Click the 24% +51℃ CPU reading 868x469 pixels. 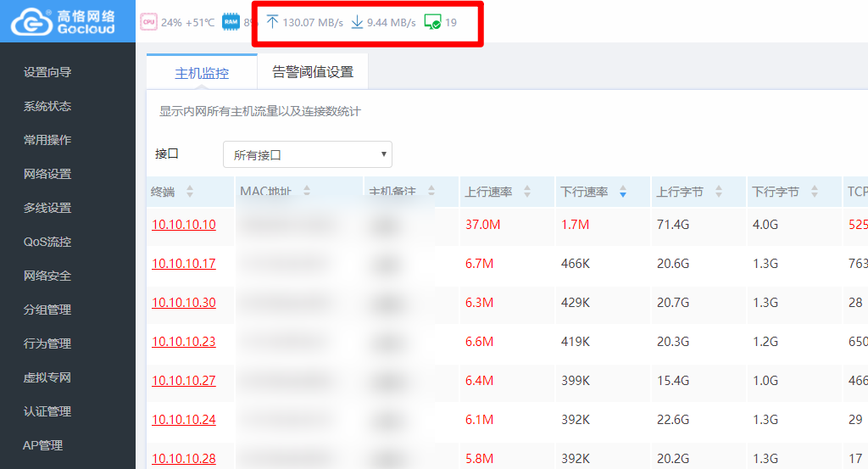pos(187,23)
